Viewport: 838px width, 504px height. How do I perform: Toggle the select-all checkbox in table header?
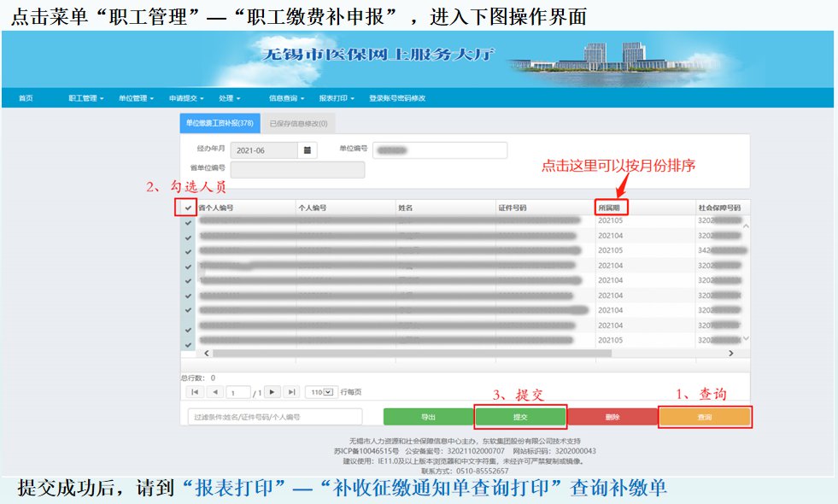tap(188, 208)
